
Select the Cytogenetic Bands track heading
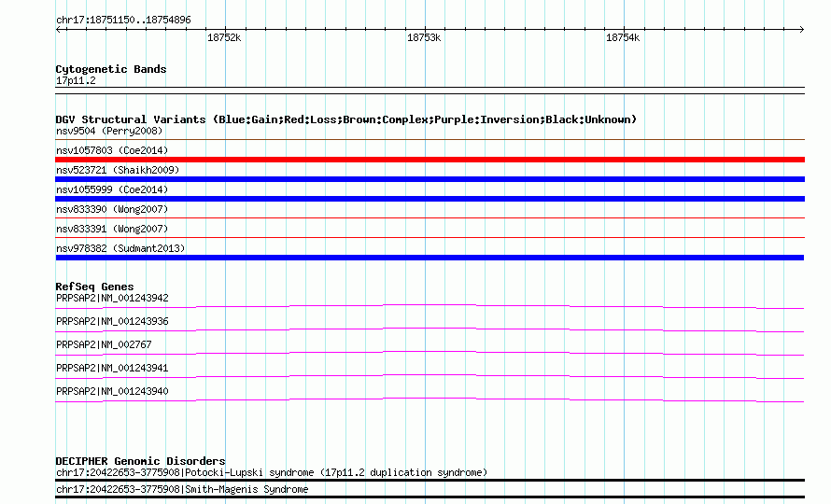(111, 69)
